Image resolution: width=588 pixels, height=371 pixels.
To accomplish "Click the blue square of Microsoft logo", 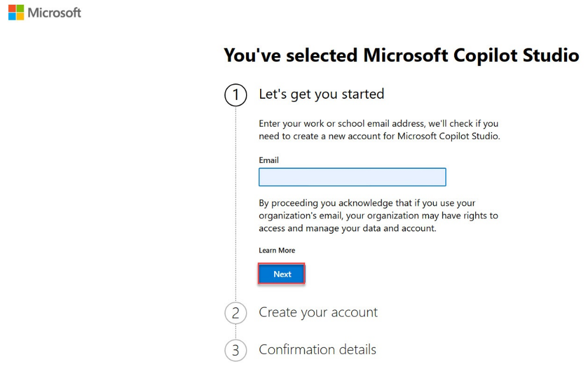I will click(x=12, y=16).
